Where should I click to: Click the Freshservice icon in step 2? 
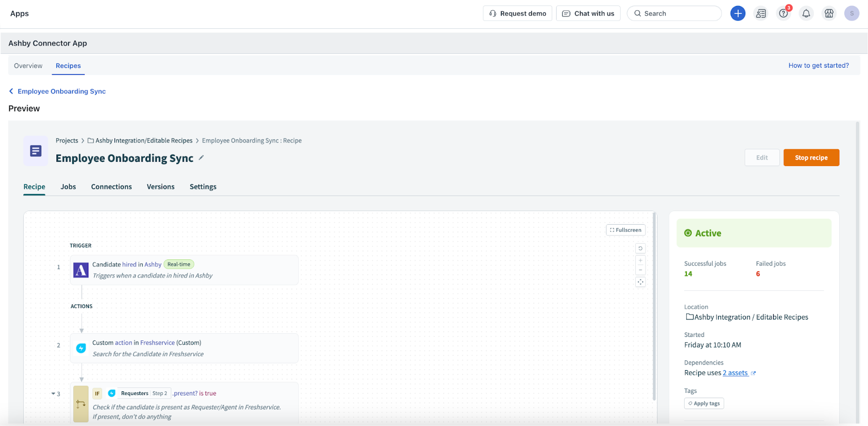point(81,348)
